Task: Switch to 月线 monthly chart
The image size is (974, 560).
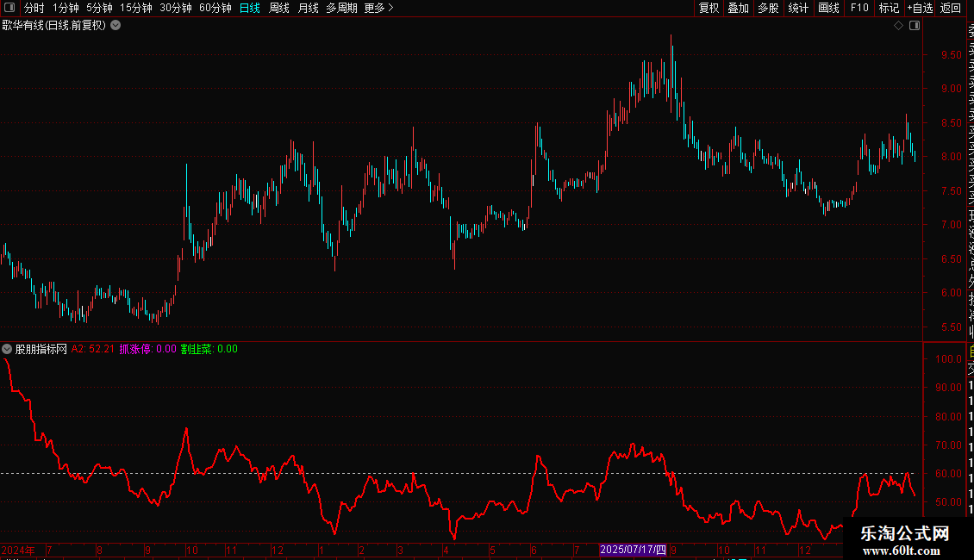Action: [x=308, y=8]
